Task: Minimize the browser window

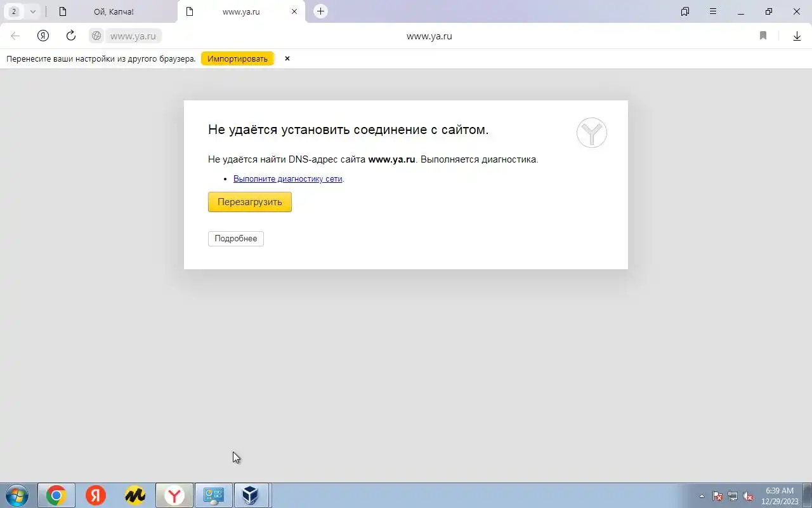Action: (741, 11)
